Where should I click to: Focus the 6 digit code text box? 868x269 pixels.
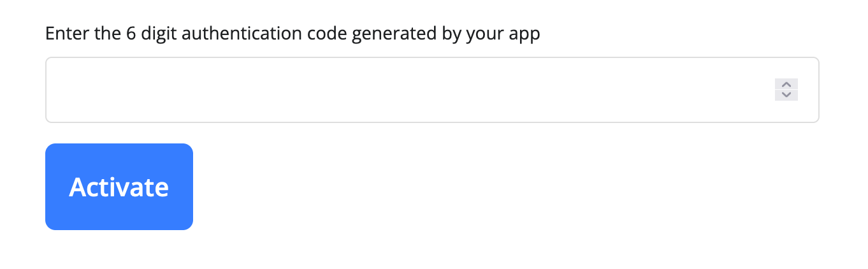click(x=408, y=90)
